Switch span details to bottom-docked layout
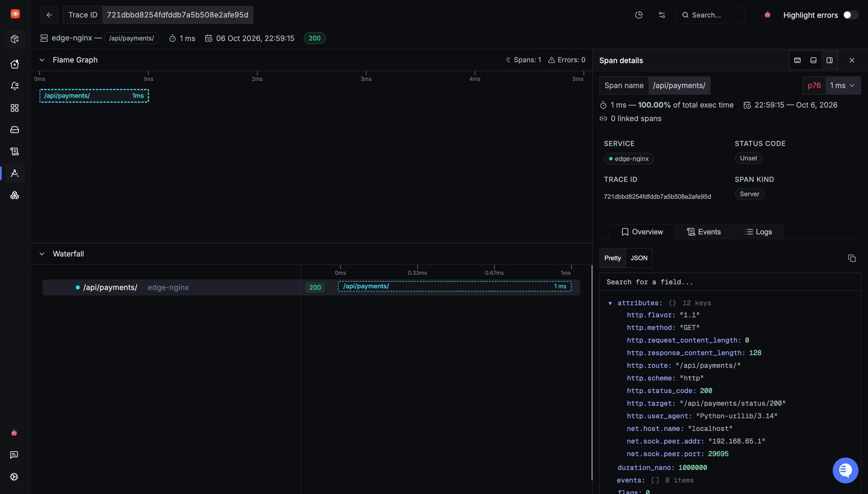Viewport: 868px width, 494px height. (813, 60)
